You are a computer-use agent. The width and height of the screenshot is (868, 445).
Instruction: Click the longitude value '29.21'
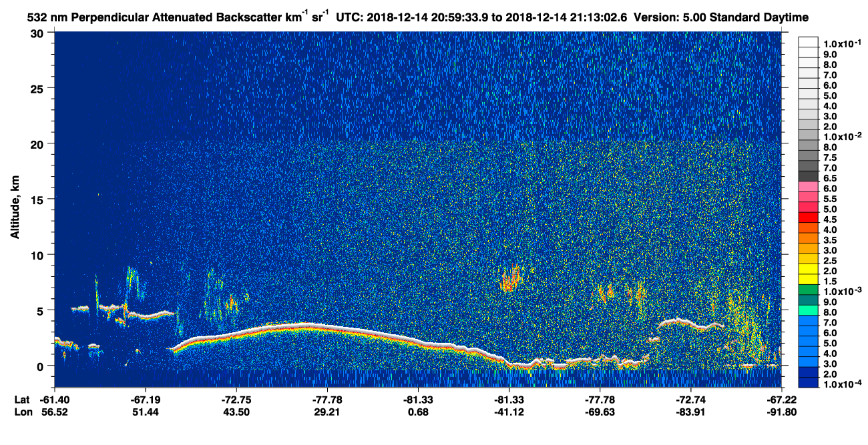(327, 412)
